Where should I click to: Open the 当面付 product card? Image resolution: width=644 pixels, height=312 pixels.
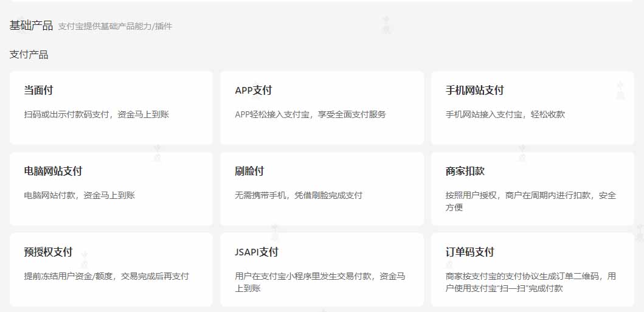[111, 108]
